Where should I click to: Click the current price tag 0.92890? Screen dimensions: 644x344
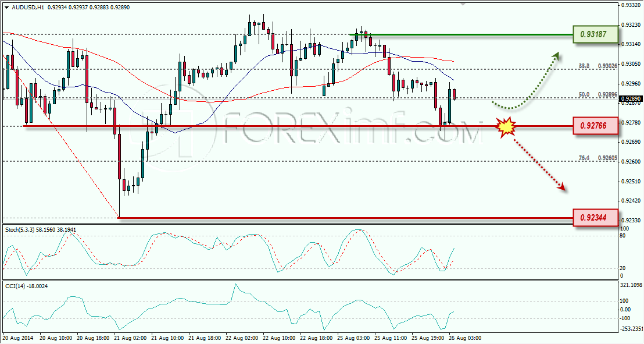[x=630, y=99]
